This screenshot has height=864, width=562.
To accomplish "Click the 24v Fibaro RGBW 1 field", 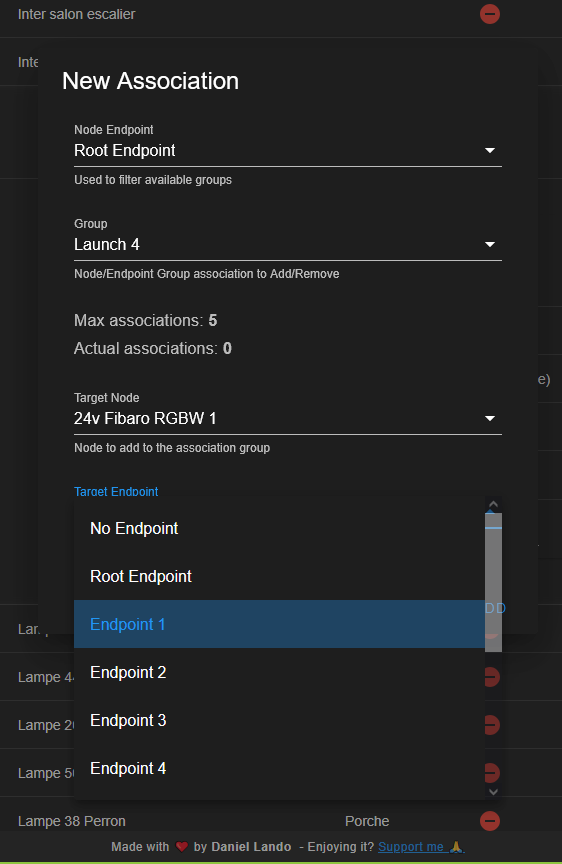I will [x=288, y=419].
